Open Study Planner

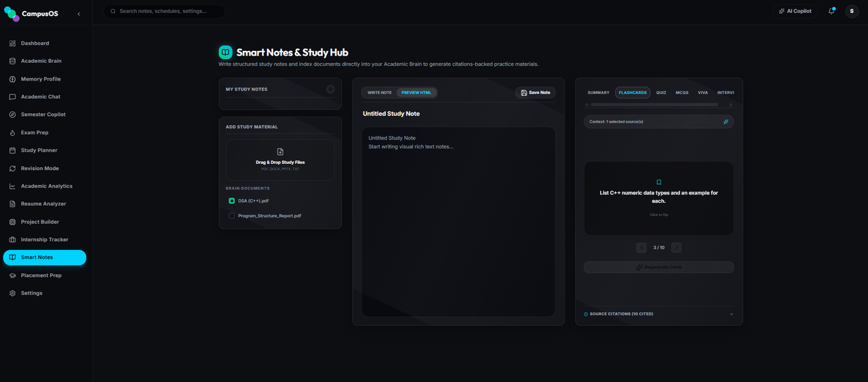coord(45,150)
